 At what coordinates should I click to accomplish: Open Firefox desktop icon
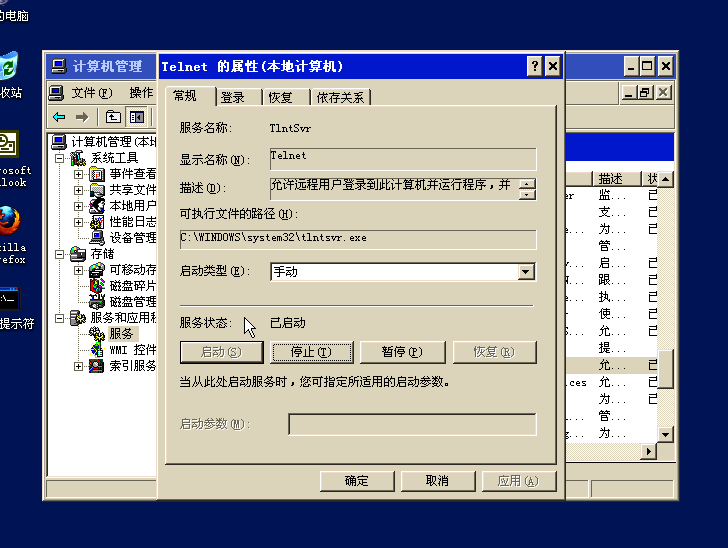coord(9,222)
